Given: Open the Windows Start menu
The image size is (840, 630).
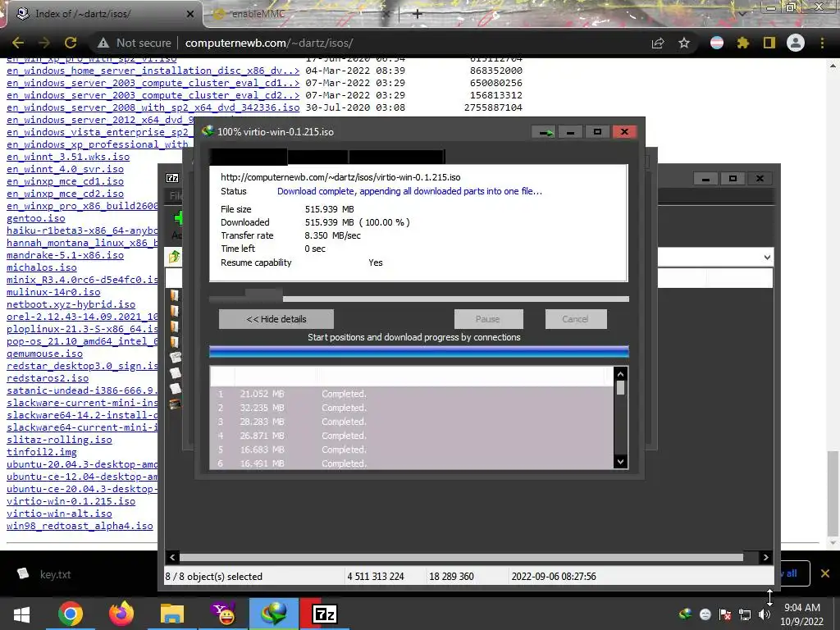Looking at the screenshot, I should tap(21, 614).
